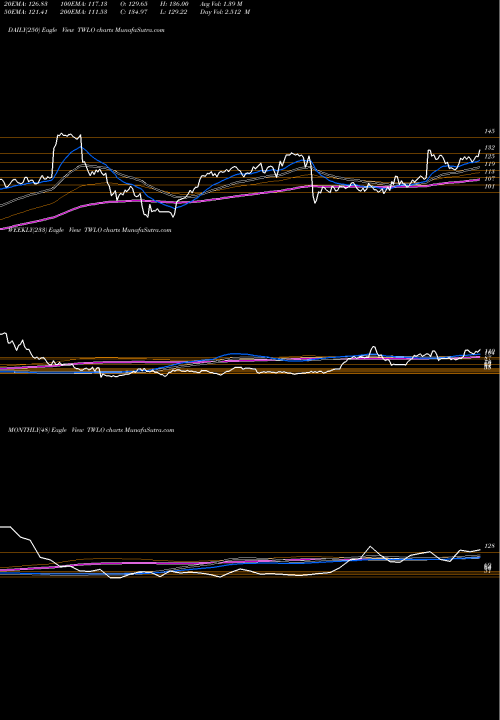Click the open price O: readout
Image resolution: width=500 pixels, height=720 pixels.
(x=136, y=4)
